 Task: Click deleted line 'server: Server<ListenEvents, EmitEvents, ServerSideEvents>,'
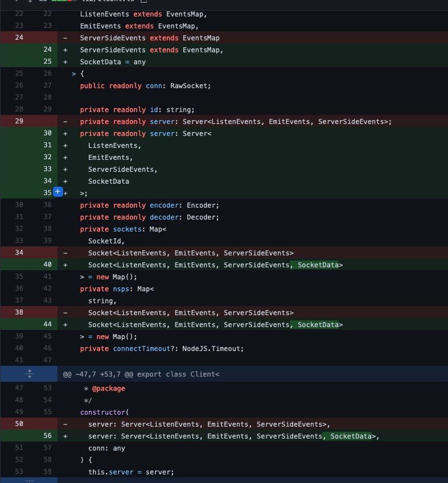(x=209, y=424)
